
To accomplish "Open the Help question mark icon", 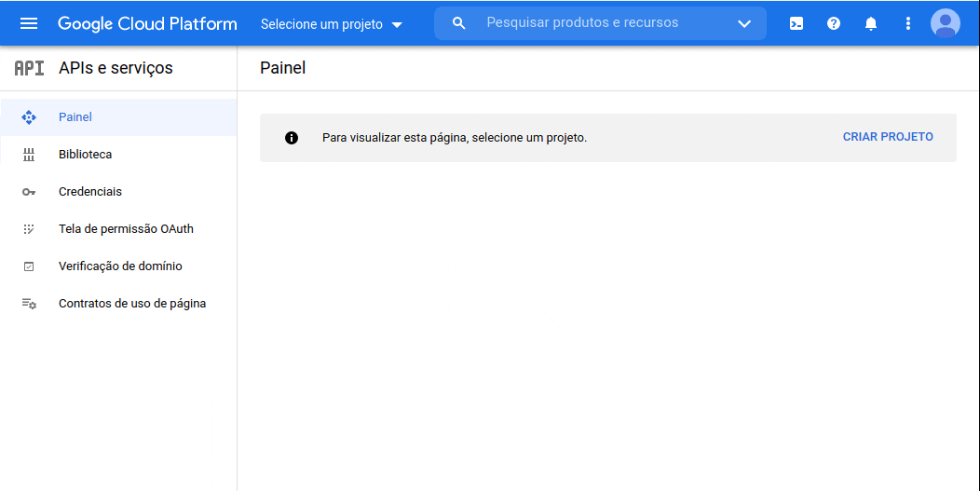I will [834, 24].
